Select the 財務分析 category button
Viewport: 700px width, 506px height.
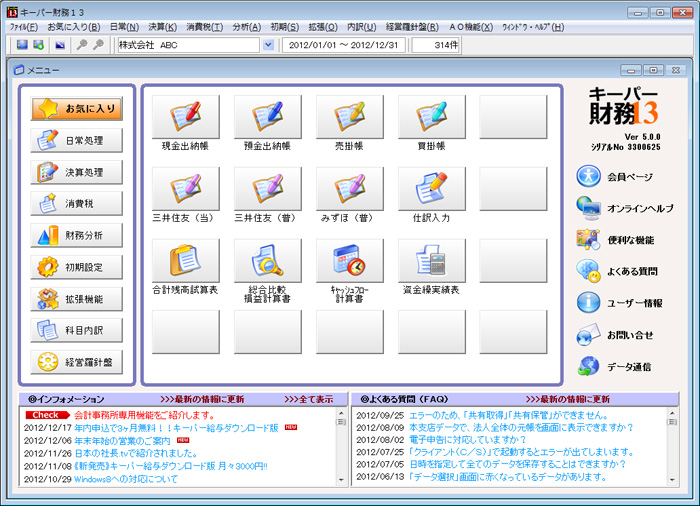pyautogui.click(x=77, y=235)
